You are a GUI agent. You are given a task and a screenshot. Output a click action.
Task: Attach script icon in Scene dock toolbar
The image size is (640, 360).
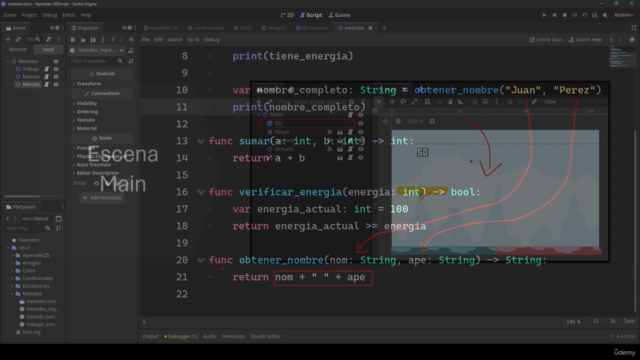49,39
